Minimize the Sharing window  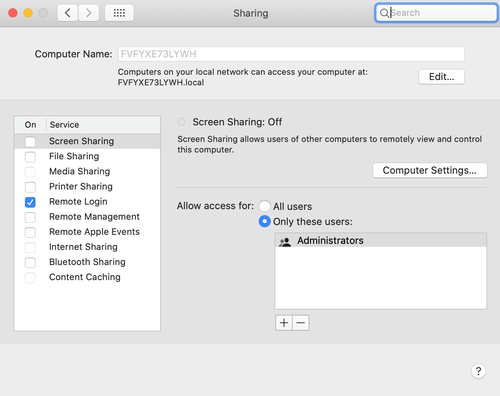(28, 13)
